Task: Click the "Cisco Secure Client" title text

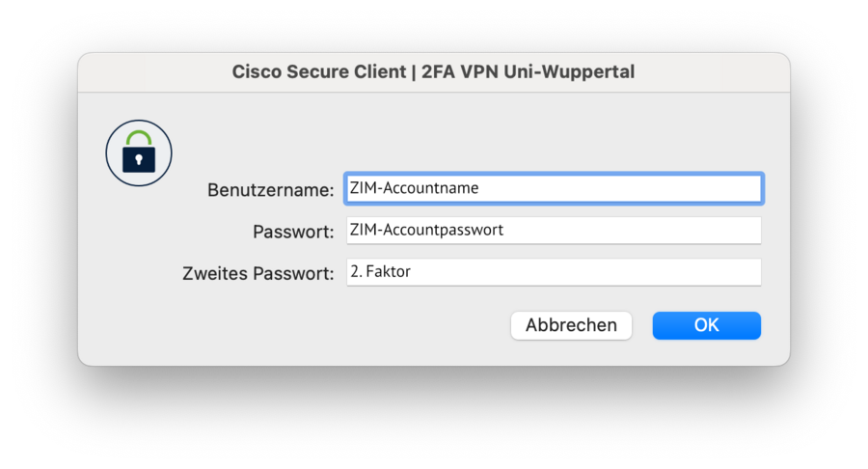Action: point(315,72)
